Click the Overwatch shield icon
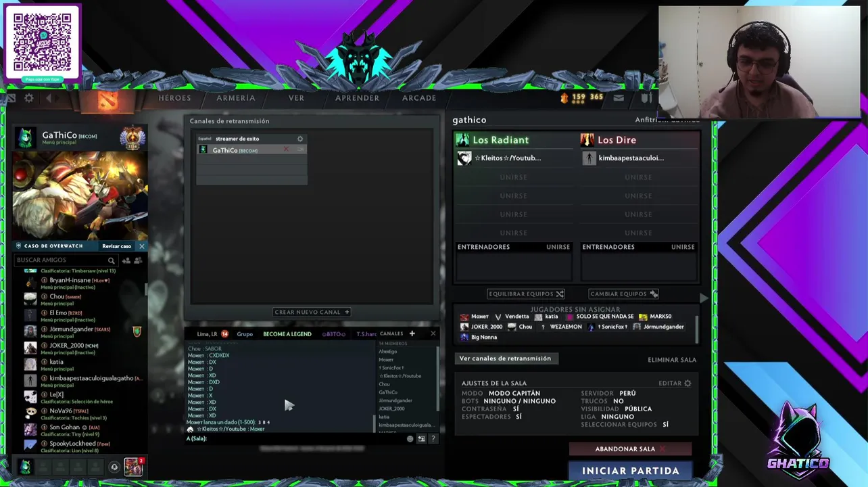Image resolution: width=868 pixels, height=487 pixels. 19,246
